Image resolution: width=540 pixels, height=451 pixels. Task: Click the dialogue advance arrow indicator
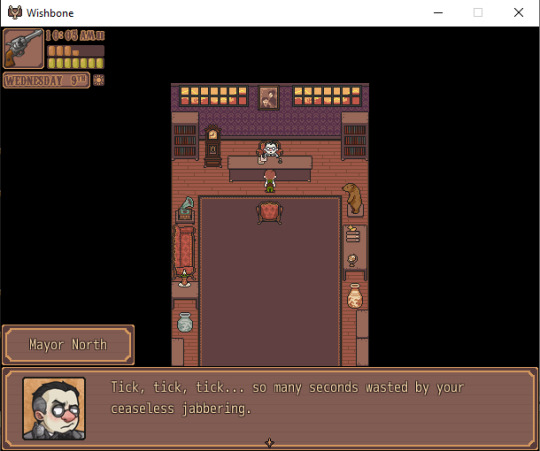click(269, 442)
